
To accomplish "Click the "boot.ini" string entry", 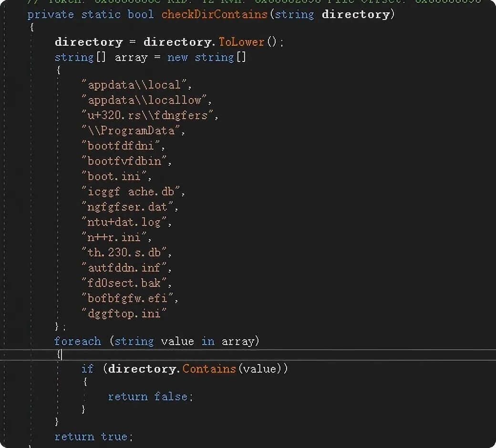I will (x=116, y=176).
